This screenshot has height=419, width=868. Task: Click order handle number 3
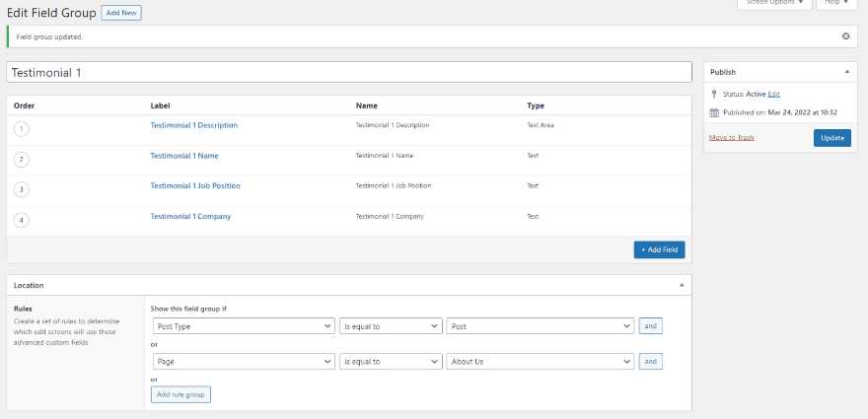coord(22,189)
